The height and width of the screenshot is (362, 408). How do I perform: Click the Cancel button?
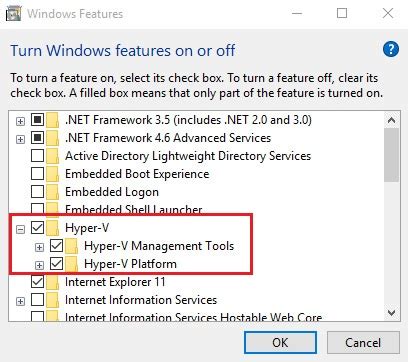pos(363,342)
